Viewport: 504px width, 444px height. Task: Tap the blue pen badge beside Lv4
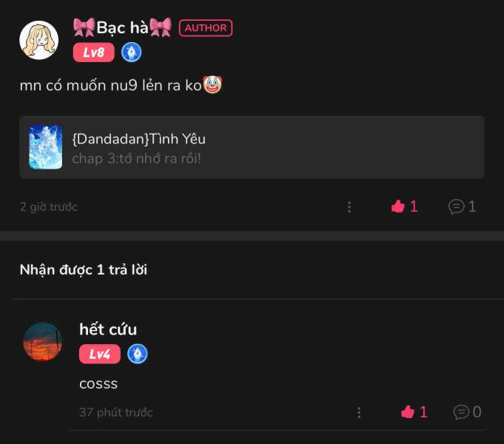(138, 354)
